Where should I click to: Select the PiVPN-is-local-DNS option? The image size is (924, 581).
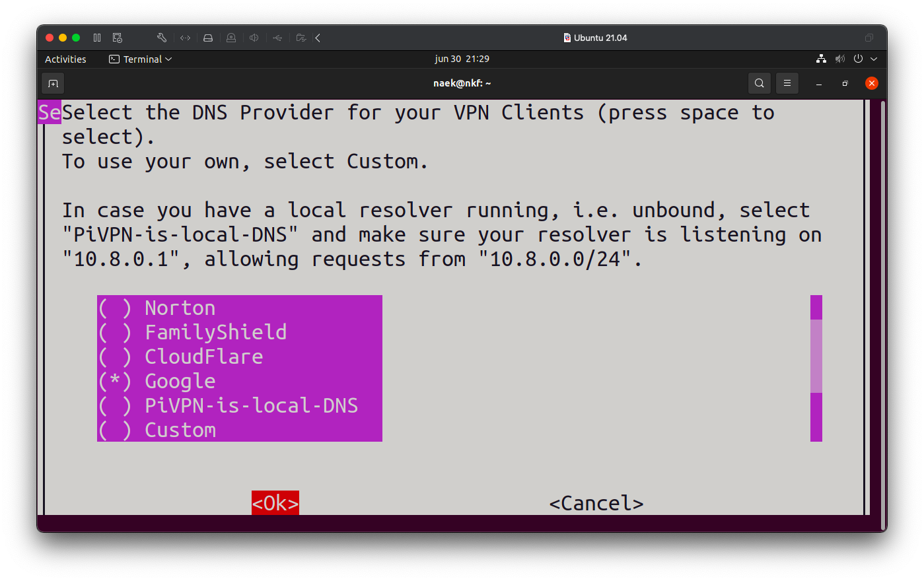tap(240, 405)
